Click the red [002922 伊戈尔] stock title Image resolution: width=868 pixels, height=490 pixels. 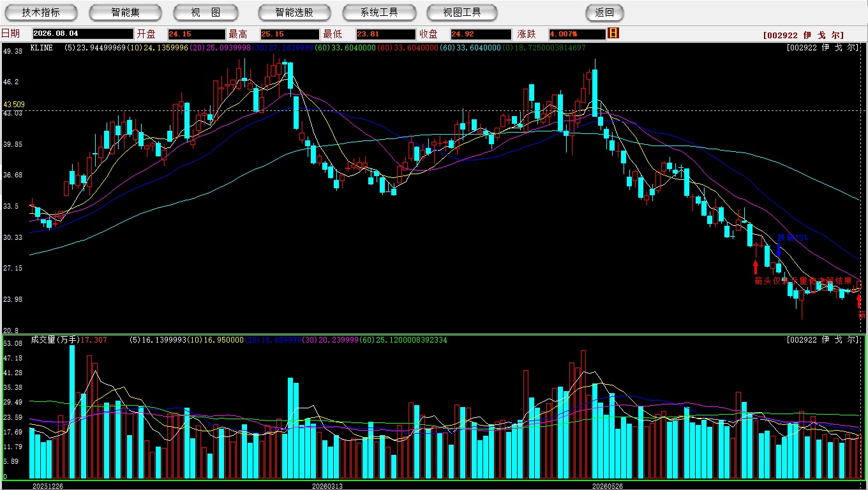(804, 36)
